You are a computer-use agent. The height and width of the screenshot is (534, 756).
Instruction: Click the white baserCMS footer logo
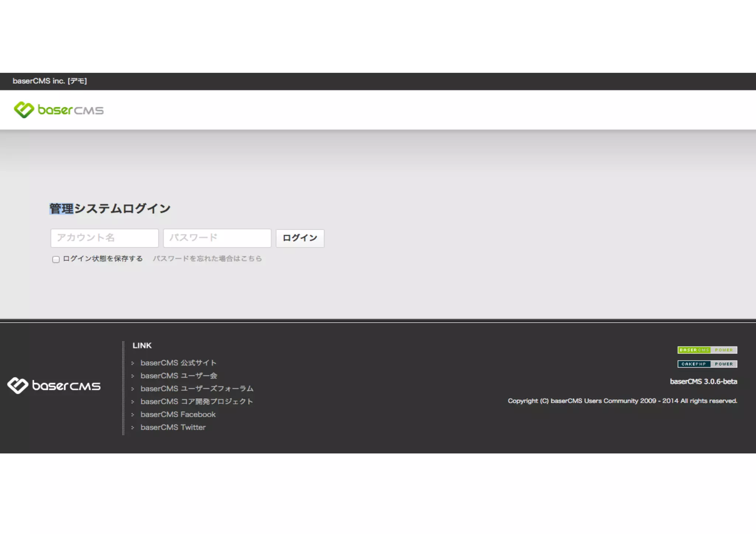coord(54,386)
